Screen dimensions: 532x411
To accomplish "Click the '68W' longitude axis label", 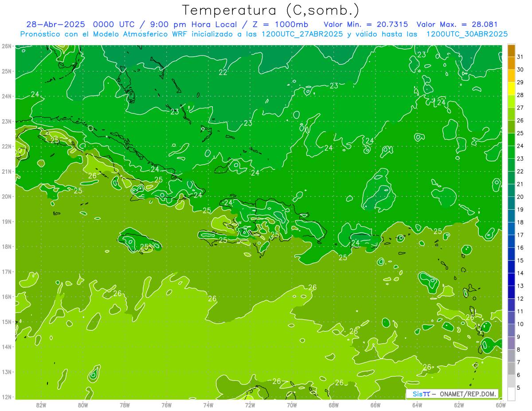I will [334, 405].
